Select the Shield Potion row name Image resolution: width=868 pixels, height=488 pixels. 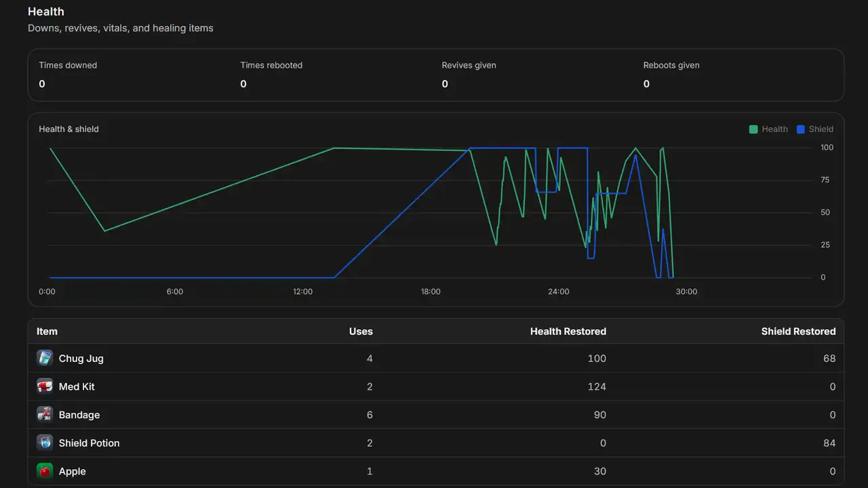[89, 443]
